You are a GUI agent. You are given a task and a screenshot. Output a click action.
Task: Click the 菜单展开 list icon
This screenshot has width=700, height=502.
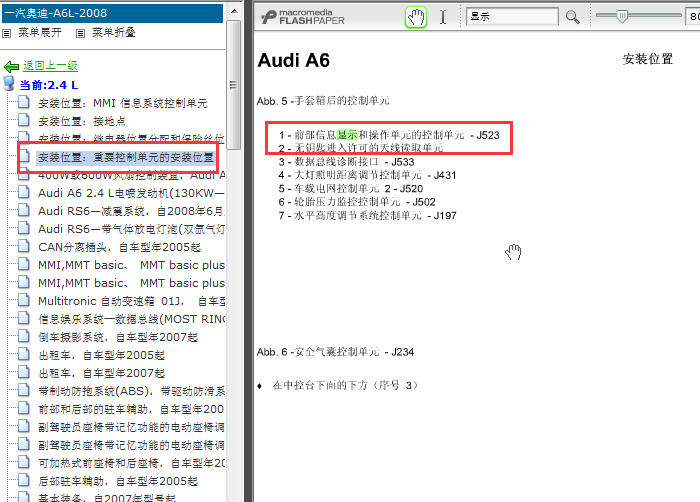[7, 33]
